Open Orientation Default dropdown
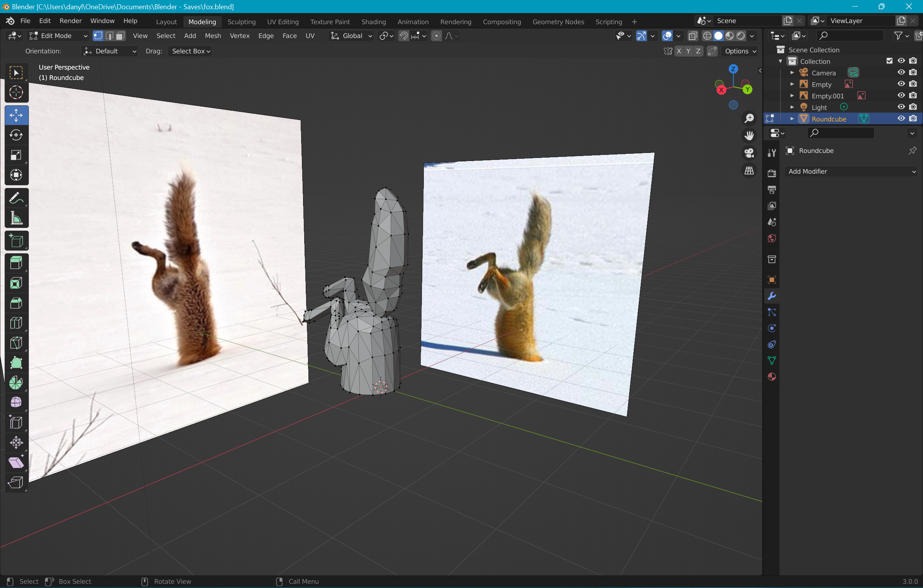Image resolution: width=923 pixels, height=588 pixels. tap(110, 51)
